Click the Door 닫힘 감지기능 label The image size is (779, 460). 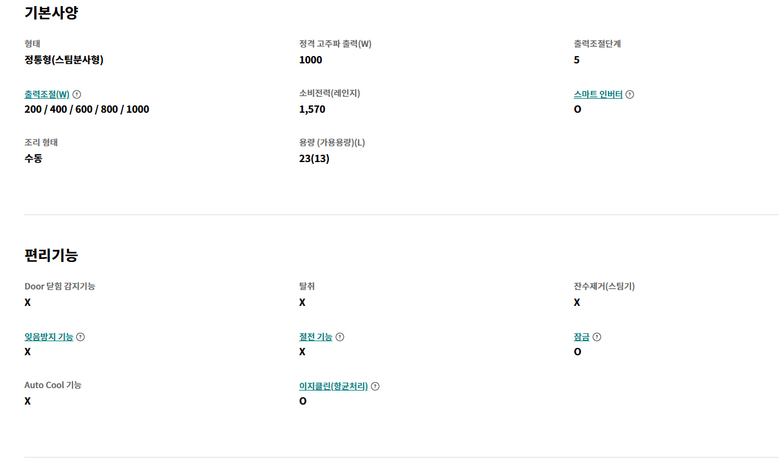pos(60,286)
